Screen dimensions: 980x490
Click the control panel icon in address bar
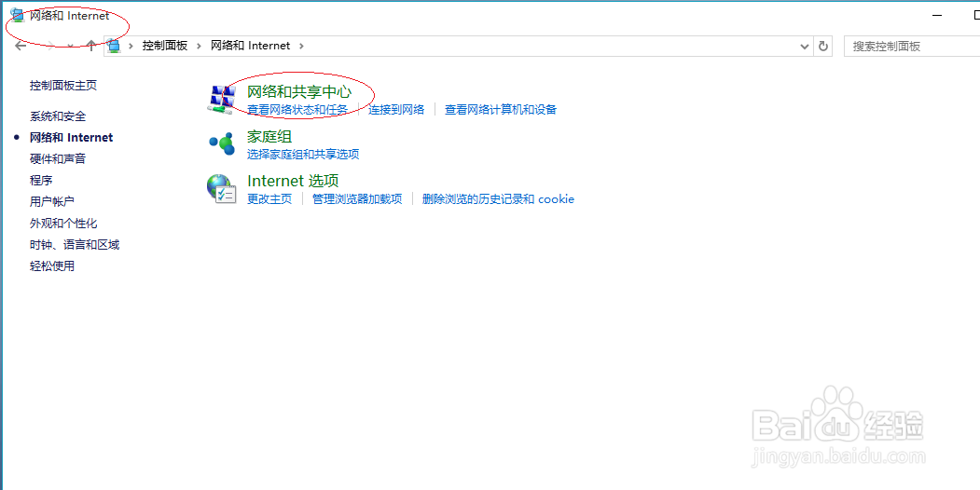pyautogui.click(x=113, y=46)
